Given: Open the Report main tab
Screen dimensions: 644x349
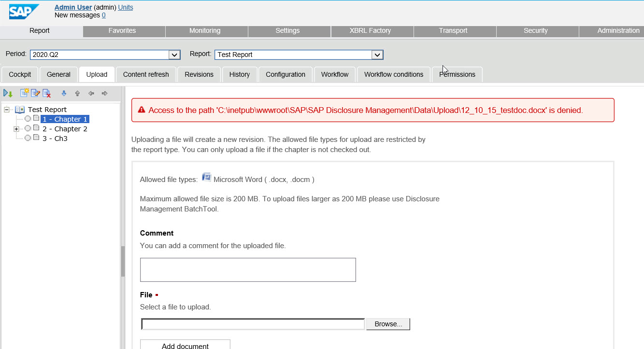Looking at the screenshot, I should [40, 31].
